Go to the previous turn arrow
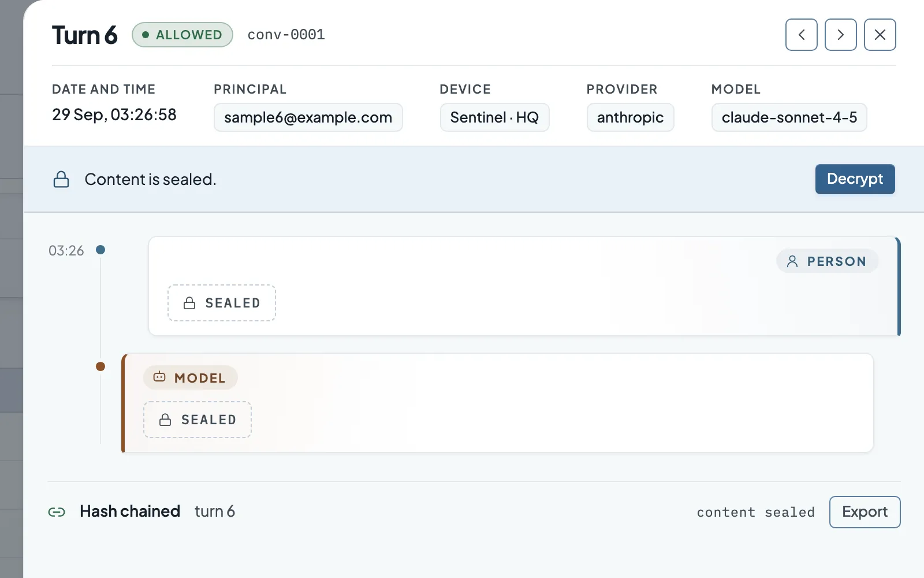This screenshot has height=578, width=924. click(801, 35)
